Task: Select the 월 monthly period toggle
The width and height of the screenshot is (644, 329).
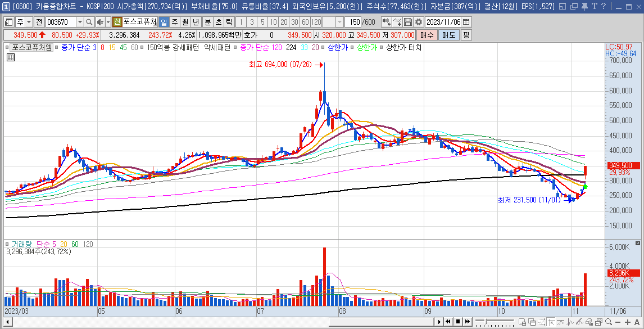Action: [x=185, y=22]
